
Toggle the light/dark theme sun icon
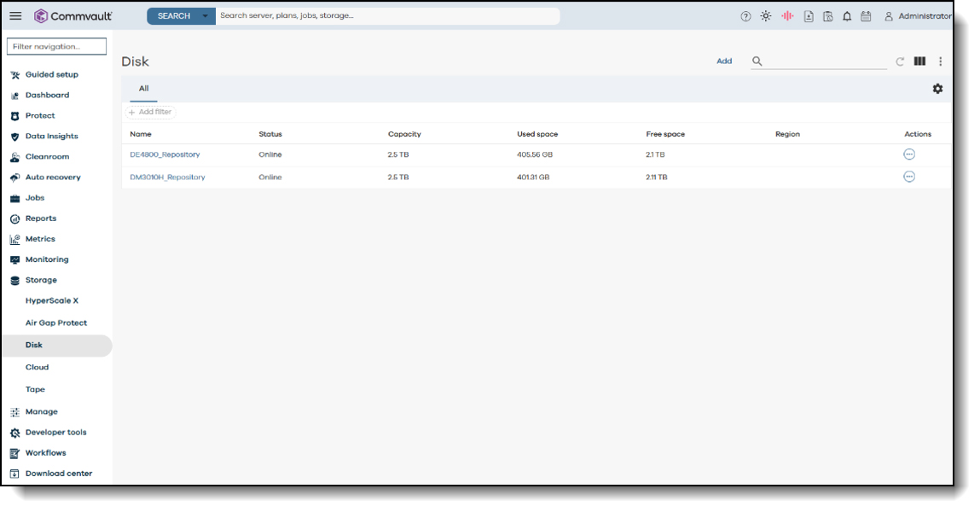(x=766, y=16)
